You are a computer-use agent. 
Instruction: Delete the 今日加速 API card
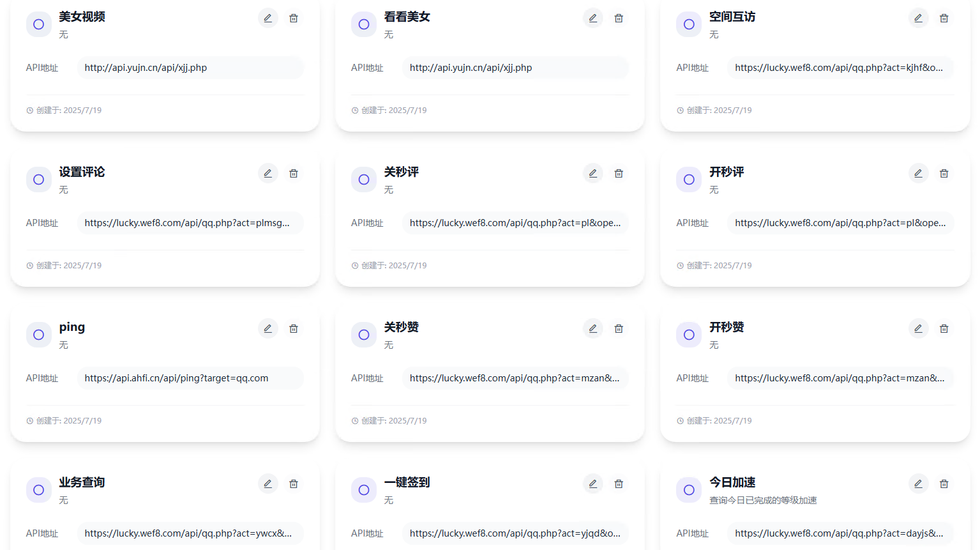[x=944, y=484]
